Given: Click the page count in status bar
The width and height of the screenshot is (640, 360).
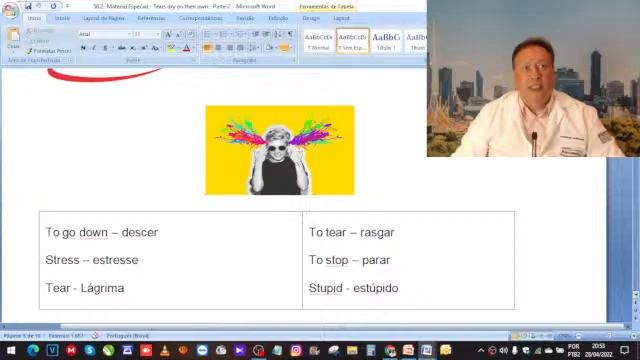Looking at the screenshot, I should [22, 336].
